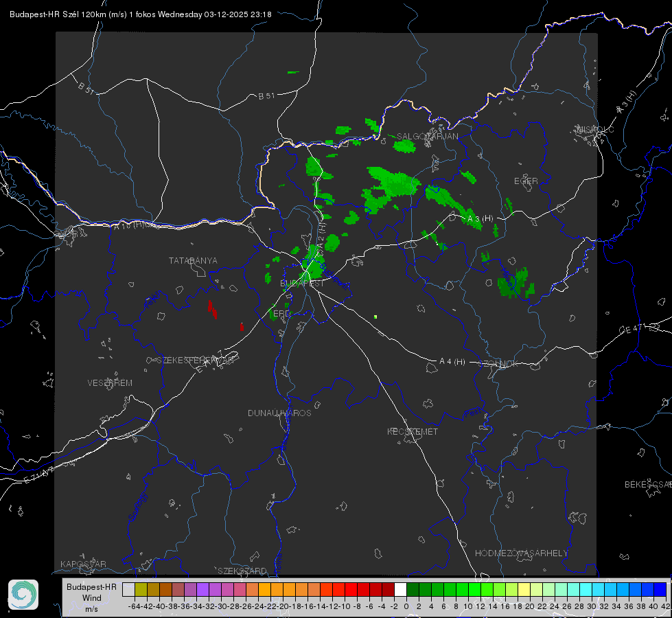Select the orange-red swatch between -14 and -12
Viewport: 672px width, 618px height.
(x=326, y=589)
